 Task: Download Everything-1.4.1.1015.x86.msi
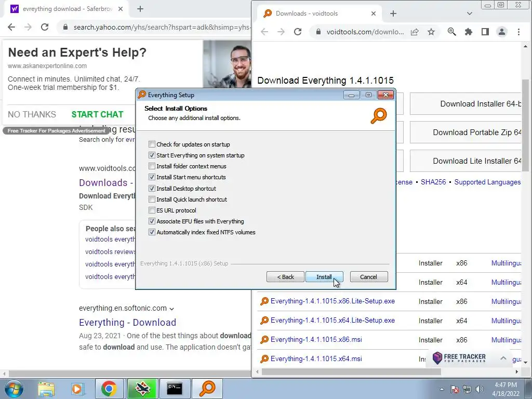pos(316,340)
